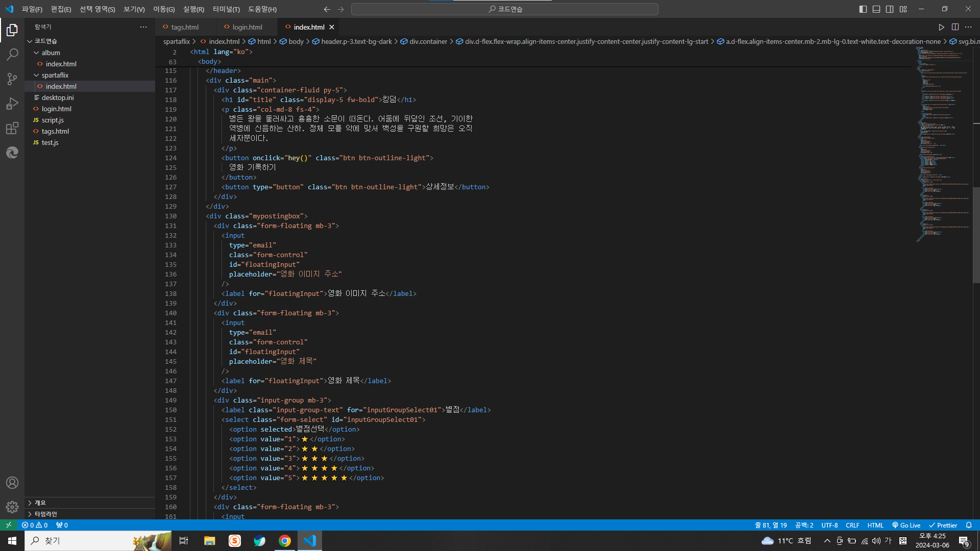Toggle the secondary side bar layout icon

coord(890,9)
